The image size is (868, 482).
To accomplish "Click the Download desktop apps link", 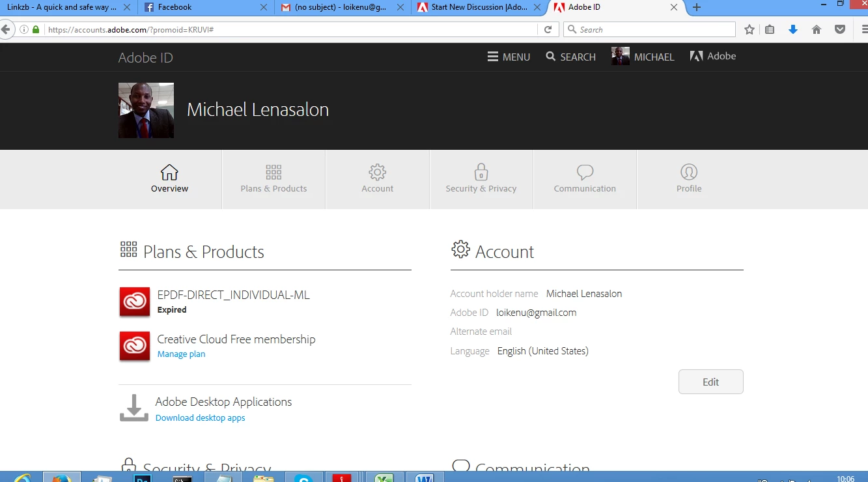I will pos(200,418).
